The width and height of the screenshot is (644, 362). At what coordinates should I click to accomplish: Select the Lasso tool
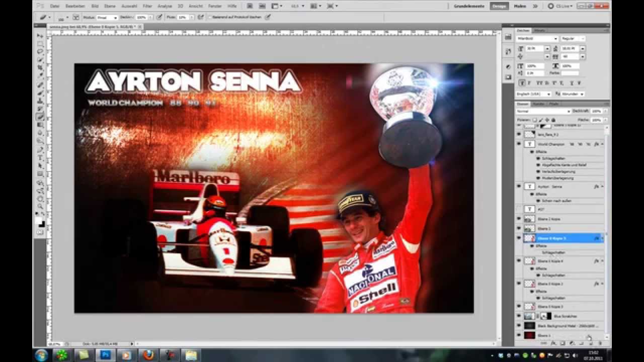click(40, 52)
